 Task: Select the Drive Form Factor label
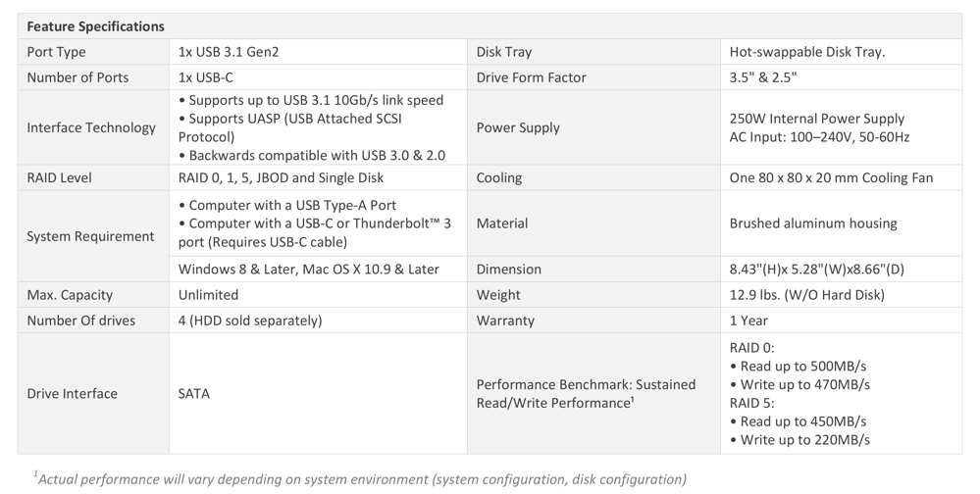[x=532, y=77]
